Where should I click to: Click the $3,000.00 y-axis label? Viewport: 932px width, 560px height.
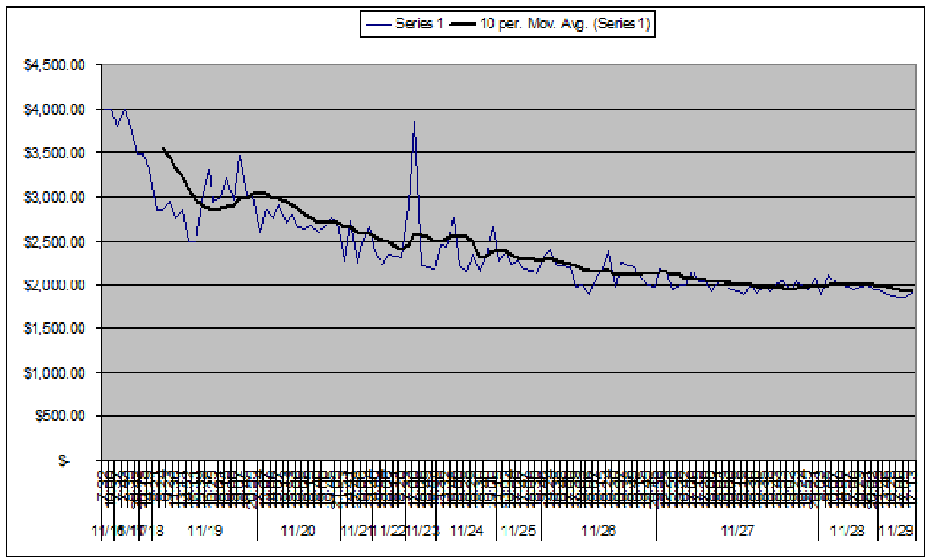pyautogui.click(x=55, y=197)
